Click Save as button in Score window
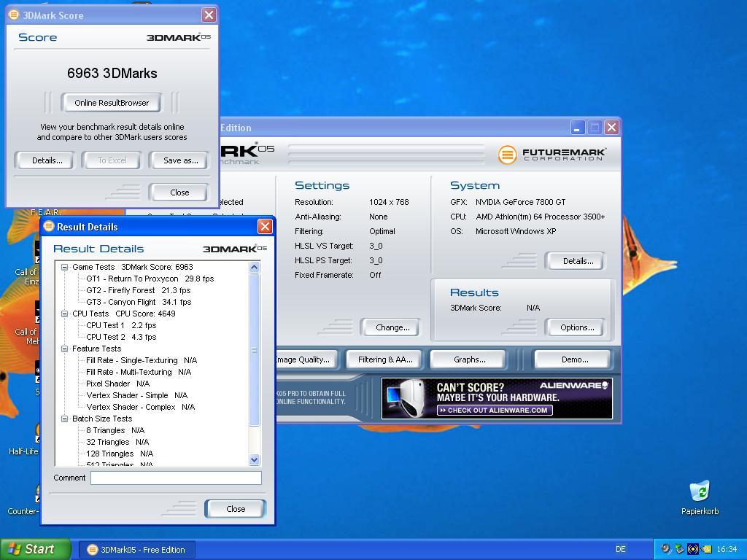Screen dimensions: 747x560 tap(181, 160)
